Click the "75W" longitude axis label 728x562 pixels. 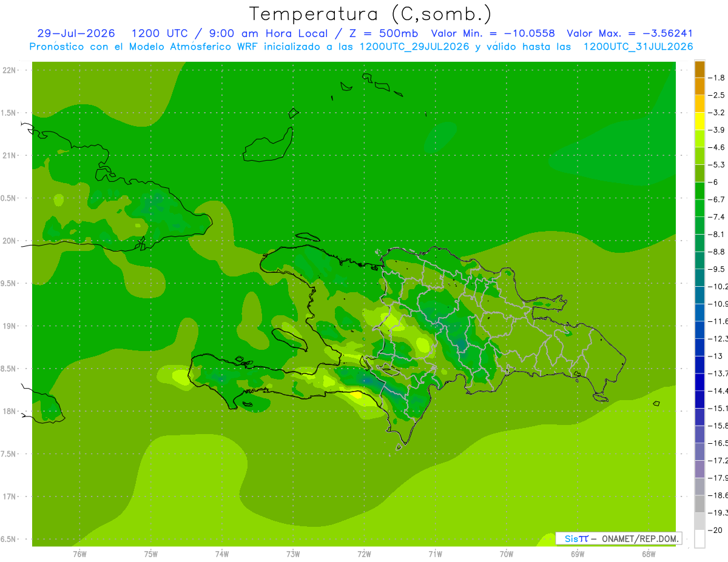click(151, 554)
